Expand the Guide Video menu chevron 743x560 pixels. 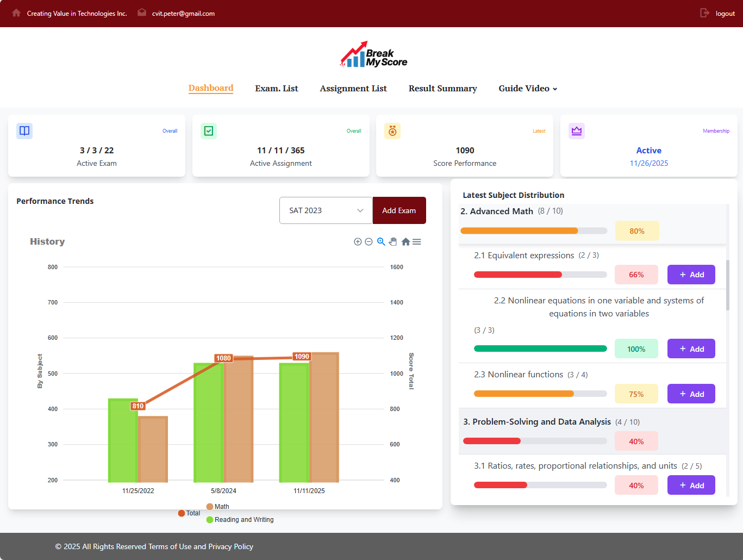pos(554,89)
